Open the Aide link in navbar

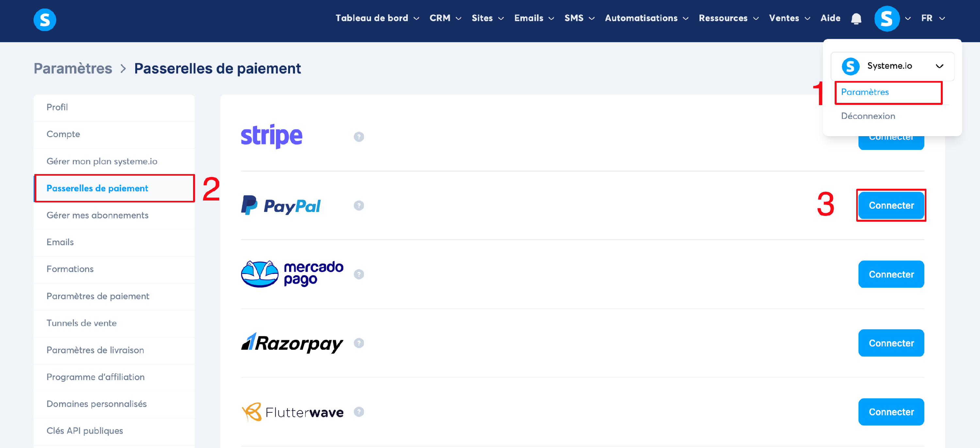(x=830, y=18)
